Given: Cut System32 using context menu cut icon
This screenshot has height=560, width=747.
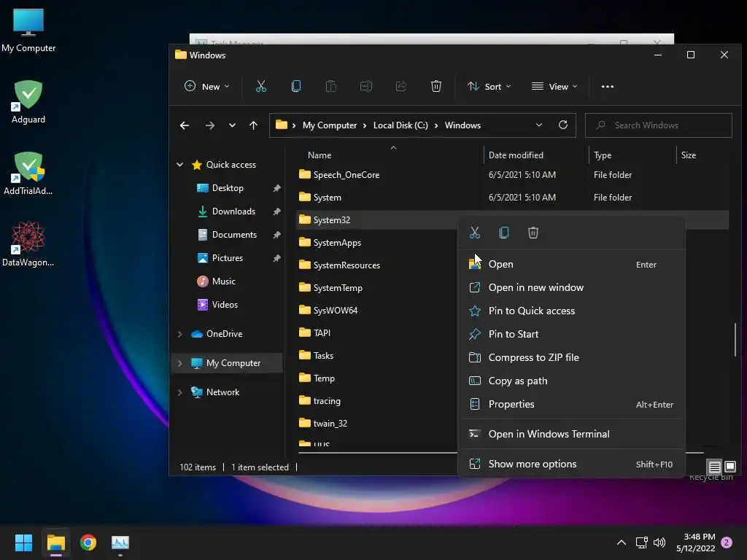Looking at the screenshot, I should point(474,233).
